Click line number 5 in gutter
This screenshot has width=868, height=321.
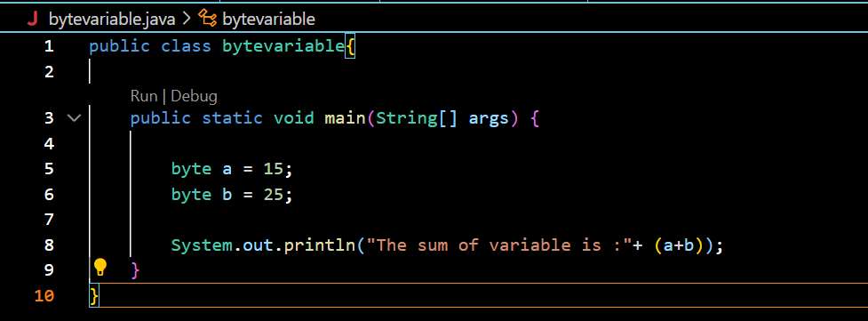49,169
